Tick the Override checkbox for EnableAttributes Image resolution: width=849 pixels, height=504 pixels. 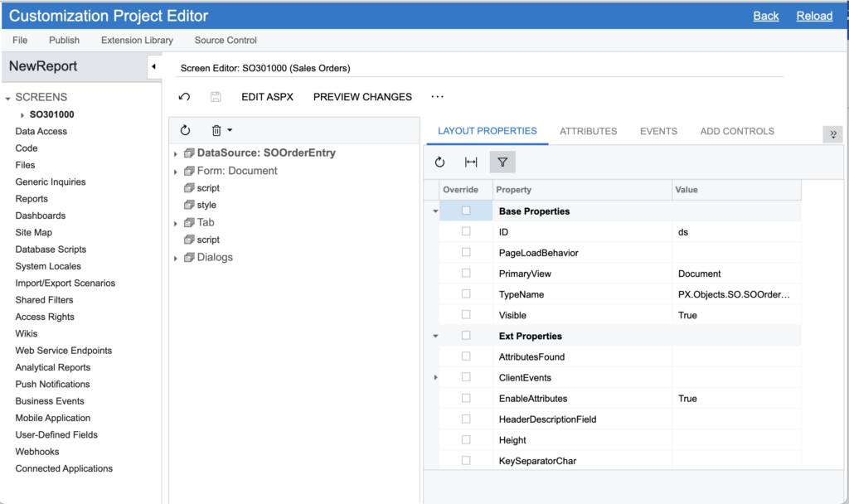coord(466,398)
